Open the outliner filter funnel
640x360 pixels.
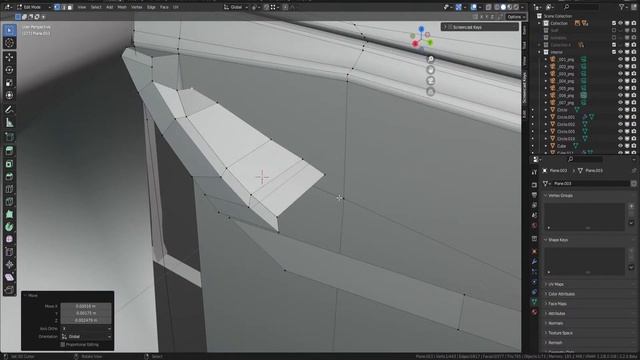622,7
